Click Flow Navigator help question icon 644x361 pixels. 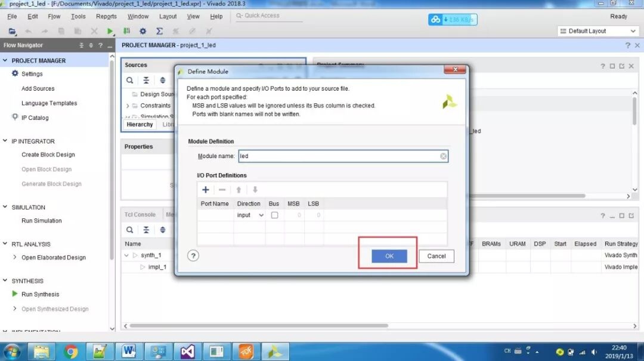coord(100,45)
